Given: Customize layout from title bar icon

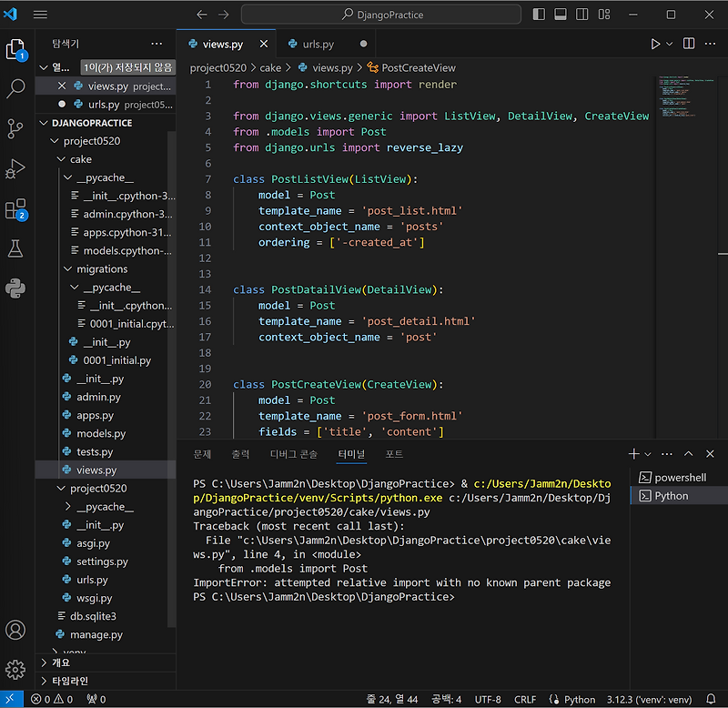Looking at the screenshot, I should tap(604, 15).
